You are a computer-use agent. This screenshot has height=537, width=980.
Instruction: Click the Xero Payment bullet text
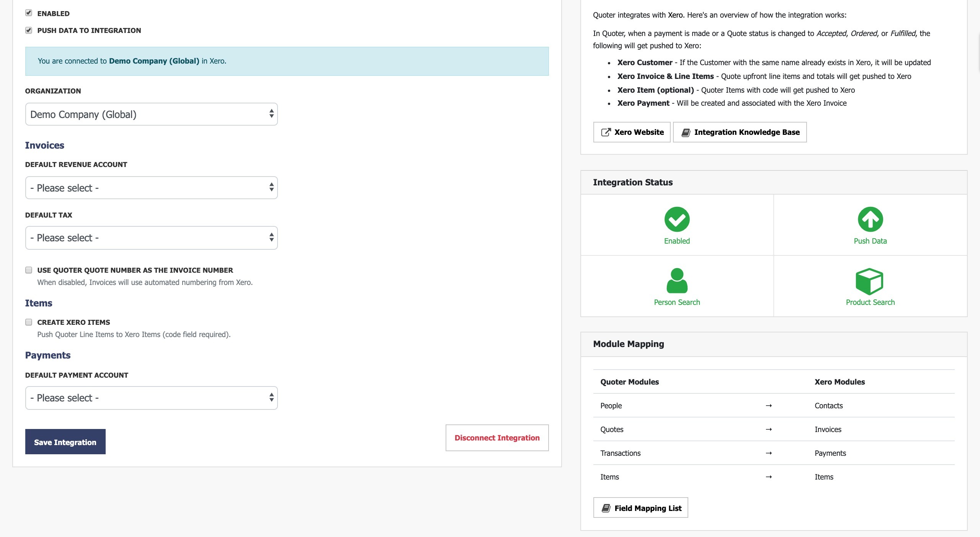pyautogui.click(x=732, y=103)
